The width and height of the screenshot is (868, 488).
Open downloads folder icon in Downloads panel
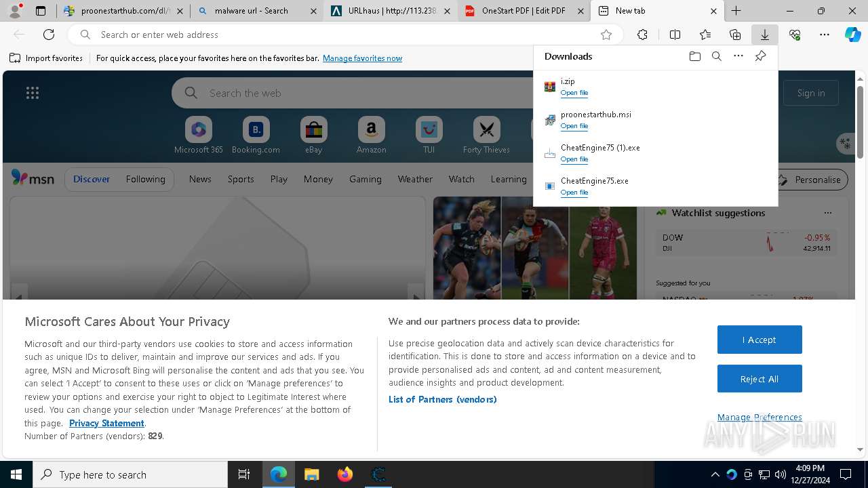point(695,56)
